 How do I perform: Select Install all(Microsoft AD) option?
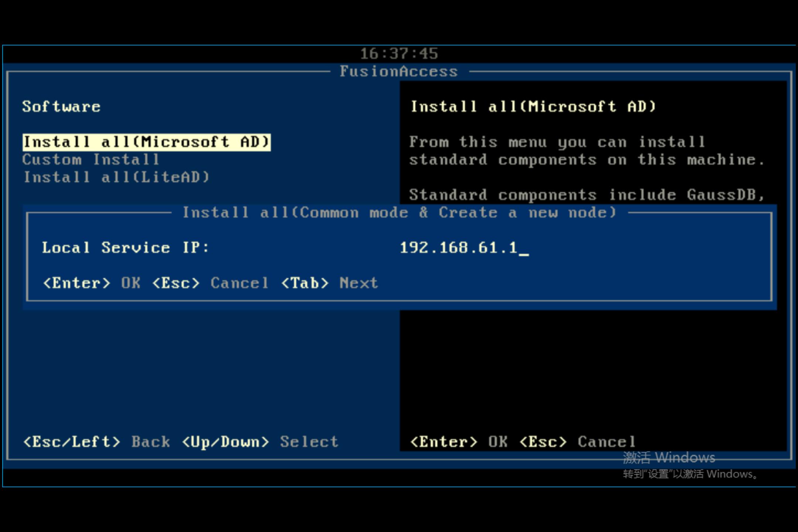pyautogui.click(x=147, y=141)
